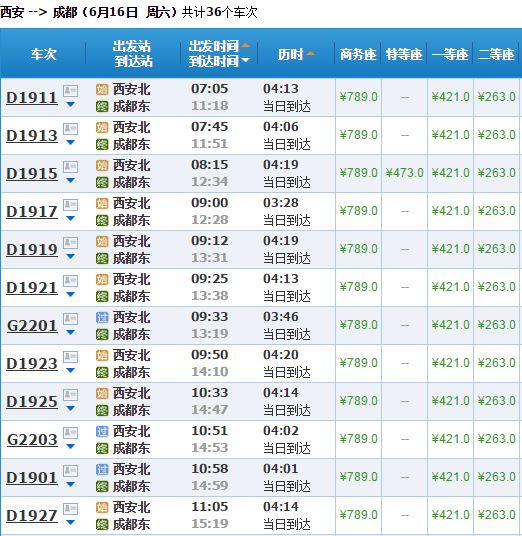Expand stop details arrow under D1925
Screen dimensions: 522x536
point(70,408)
